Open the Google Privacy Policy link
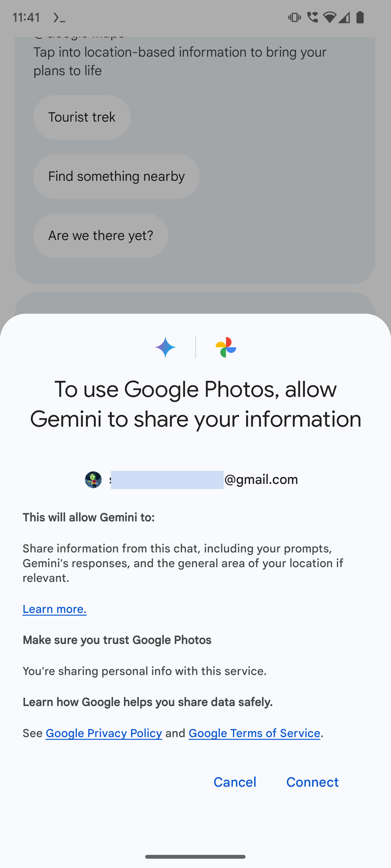This screenshot has width=391, height=868. tap(104, 733)
